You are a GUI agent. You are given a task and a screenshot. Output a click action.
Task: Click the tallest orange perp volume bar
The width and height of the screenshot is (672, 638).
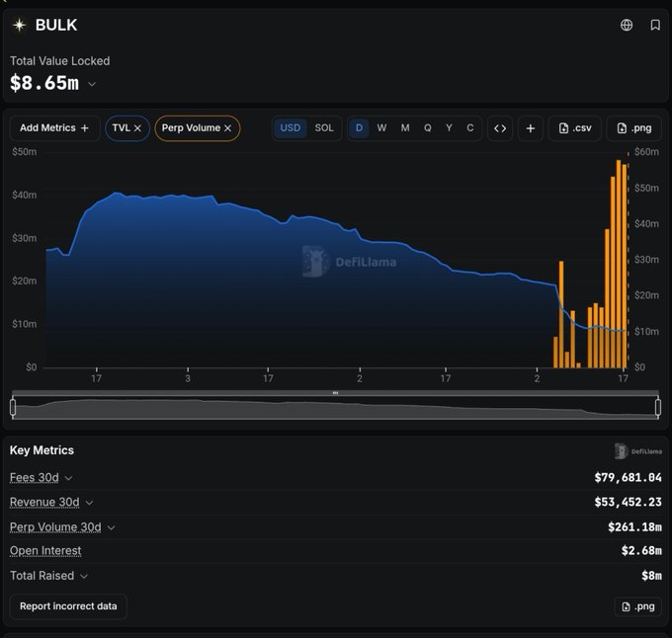619,264
